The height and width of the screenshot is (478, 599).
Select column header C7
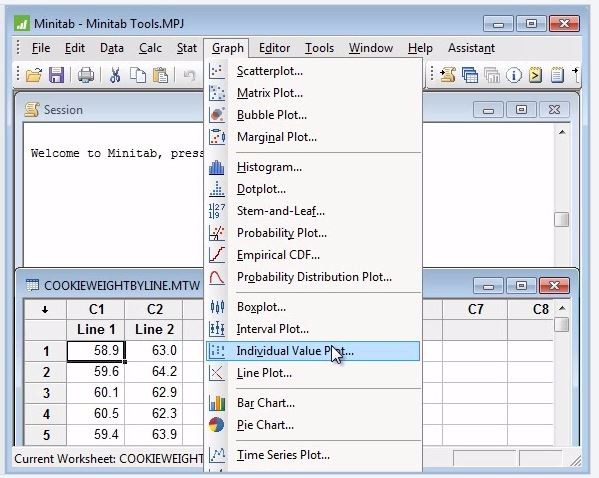click(475, 309)
